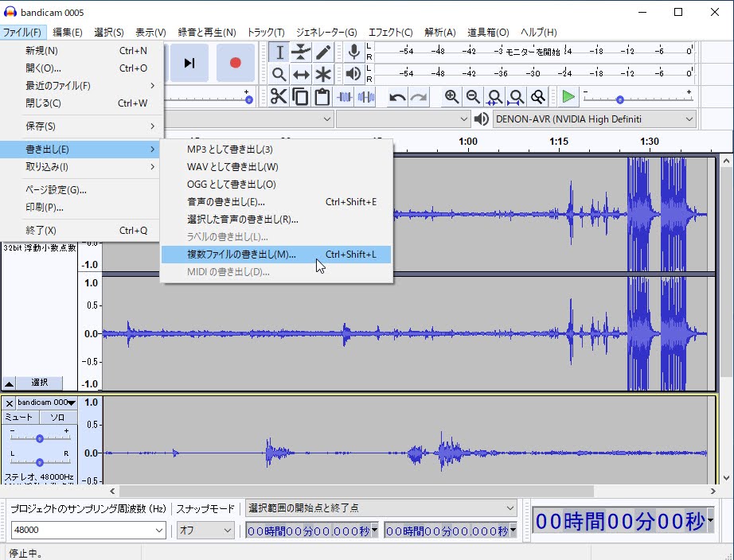This screenshot has width=734, height=560.
Task: Click the Paste clipboard icon
Action: (322, 97)
